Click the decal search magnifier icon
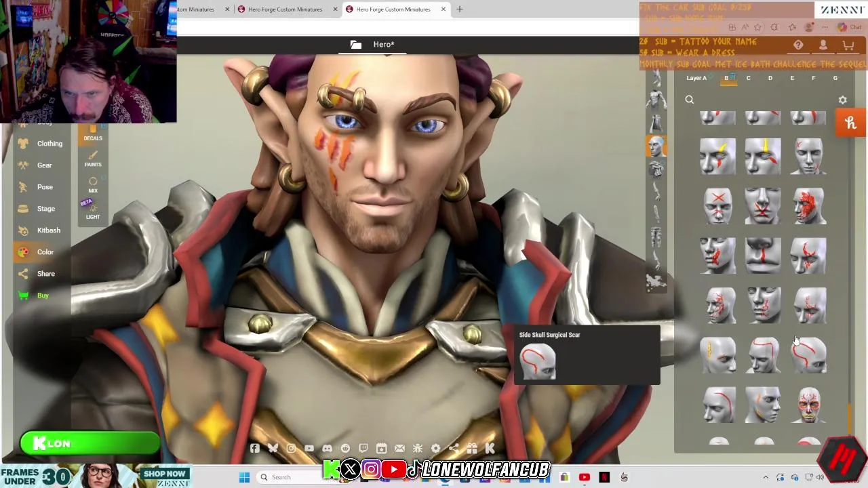This screenshot has width=868, height=488. (x=689, y=100)
